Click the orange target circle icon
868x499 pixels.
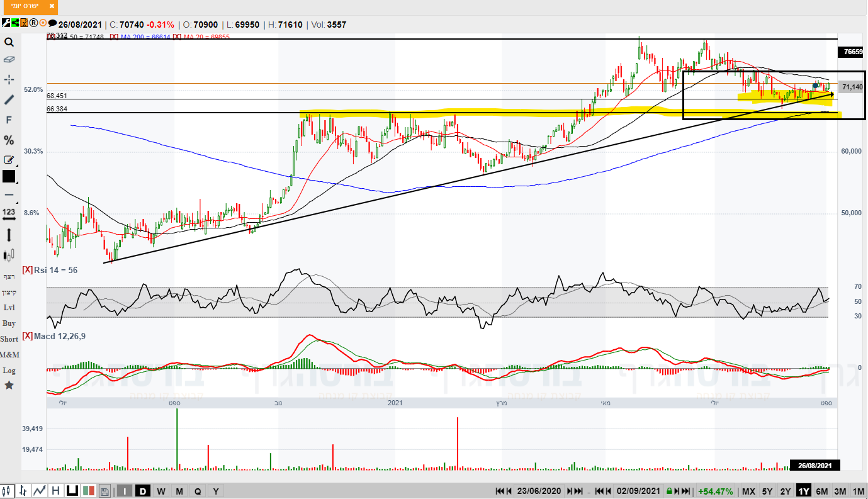43,24
